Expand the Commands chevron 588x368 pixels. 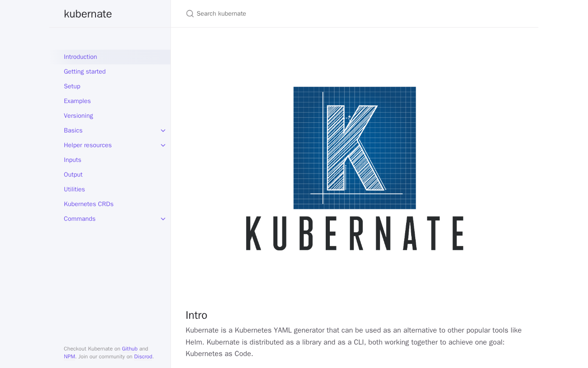click(x=163, y=219)
